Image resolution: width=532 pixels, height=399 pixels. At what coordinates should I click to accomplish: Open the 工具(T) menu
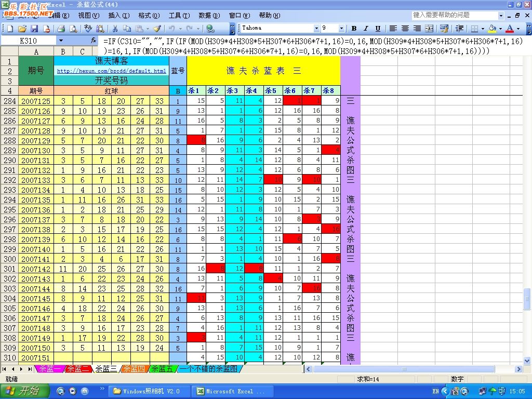pos(179,16)
